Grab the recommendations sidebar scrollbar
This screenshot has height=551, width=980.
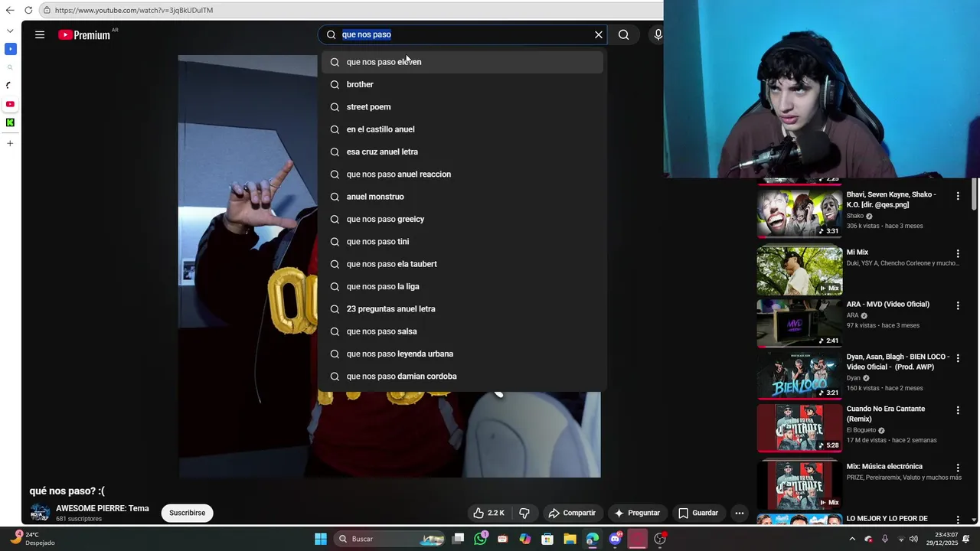click(x=974, y=194)
